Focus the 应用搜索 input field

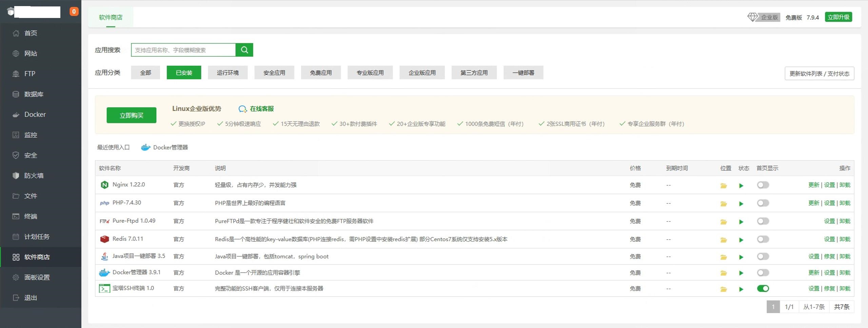point(183,50)
